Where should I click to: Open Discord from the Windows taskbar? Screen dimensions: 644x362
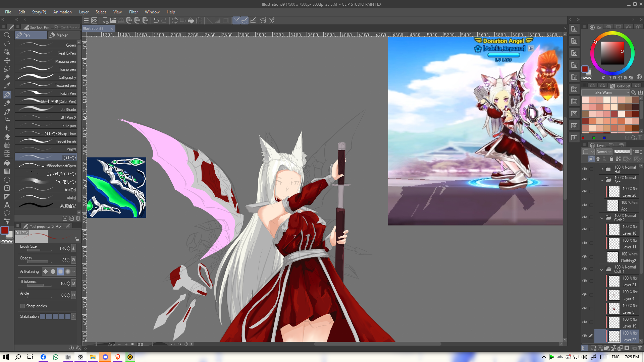point(105,357)
